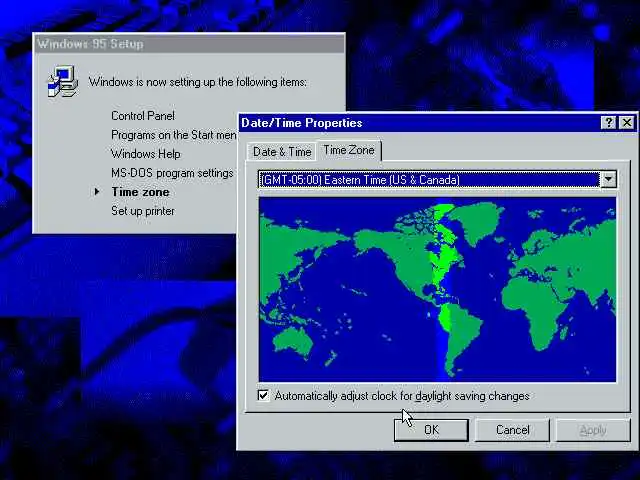Click OK in Date/Time Properties
The width and height of the screenshot is (640, 480).
pos(431,430)
